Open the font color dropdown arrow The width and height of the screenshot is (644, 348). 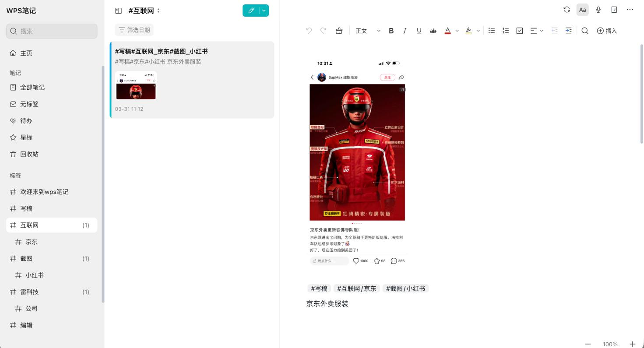(457, 31)
